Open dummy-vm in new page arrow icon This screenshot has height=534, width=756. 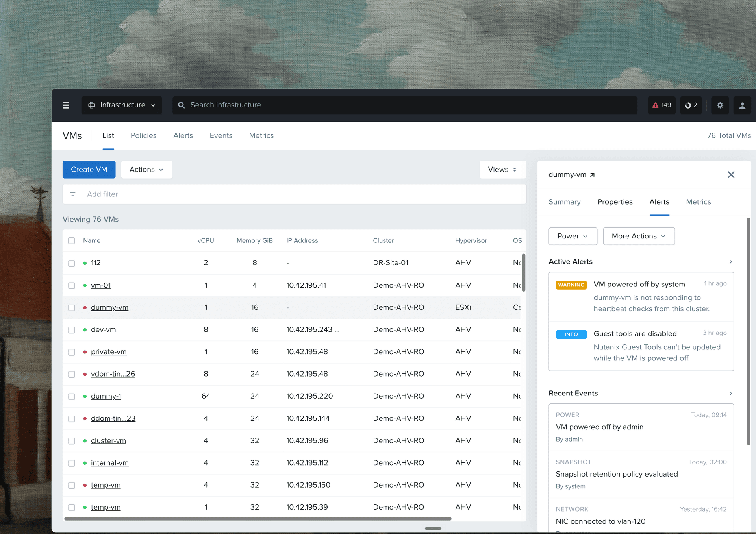pos(592,175)
